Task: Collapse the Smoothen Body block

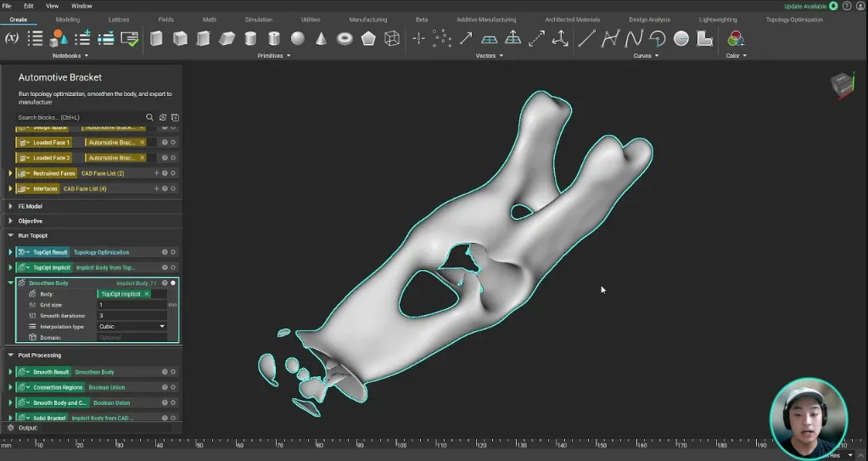Action: click(x=10, y=283)
